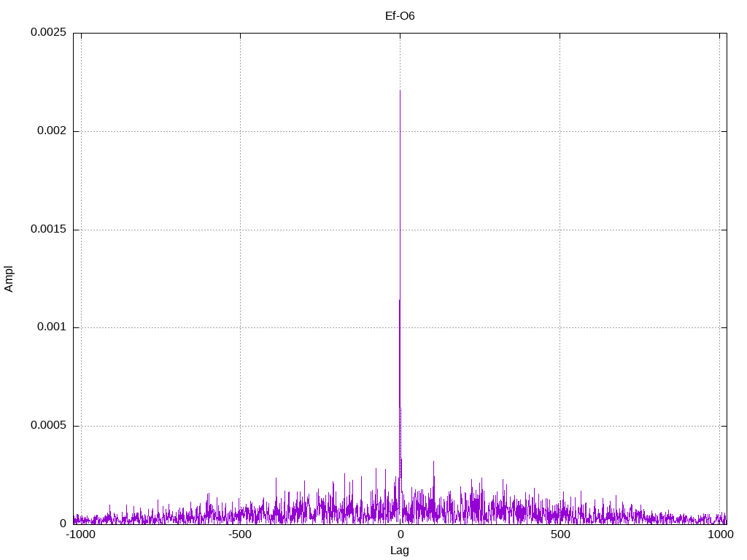
Task: Select the 0.002 y-axis tick label
Action: click(x=52, y=131)
